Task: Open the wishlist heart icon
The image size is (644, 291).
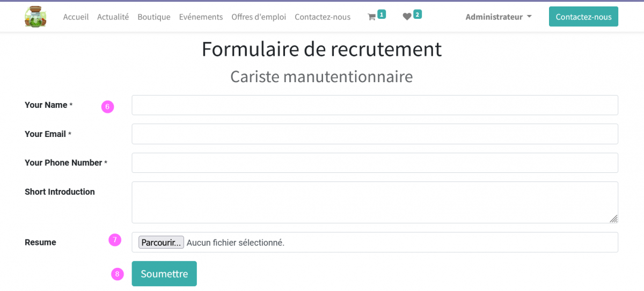Action: click(x=407, y=17)
